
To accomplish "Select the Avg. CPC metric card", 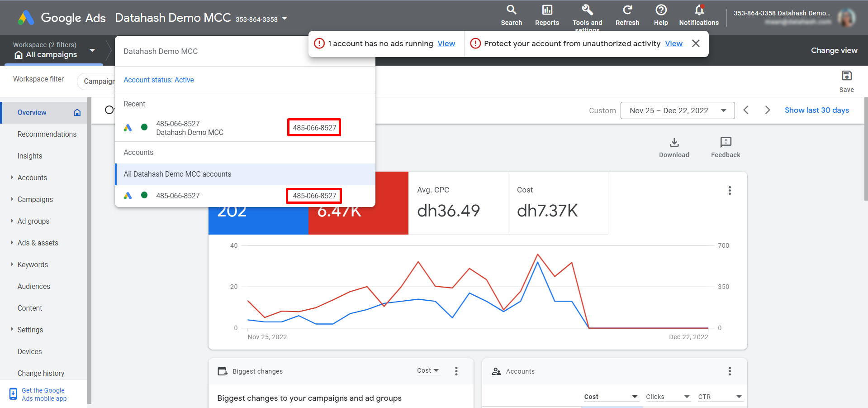I will [x=458, y=203].
